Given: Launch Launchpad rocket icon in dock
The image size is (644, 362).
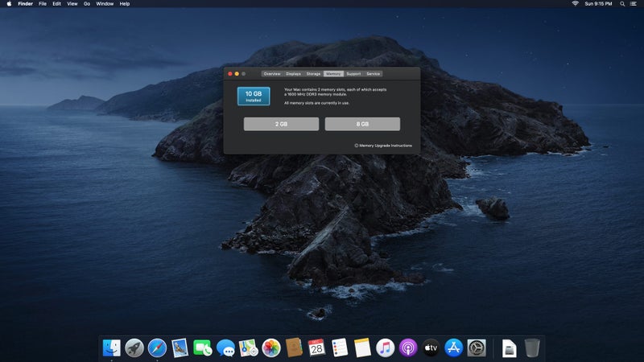Looking at the screenshot, I should 134,348.
